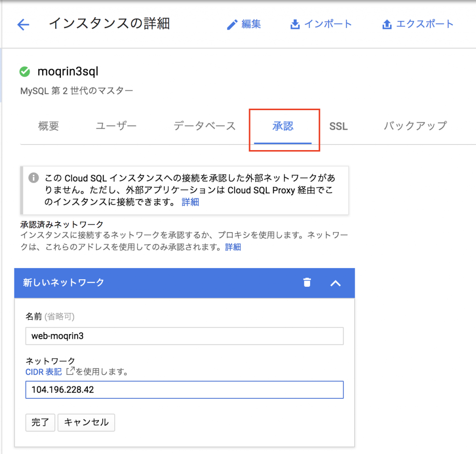This screenshot has height=454, width=476.
Task: Click the キャンセル button
Action: tap(86, 422)
